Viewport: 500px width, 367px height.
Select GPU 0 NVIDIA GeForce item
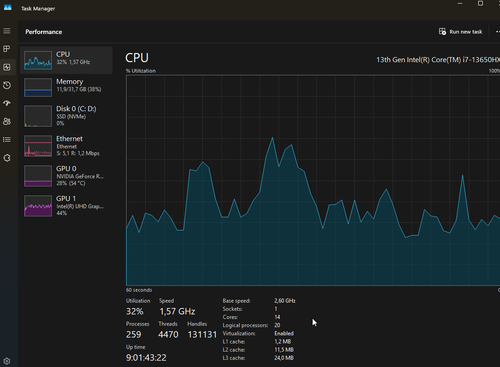[66, 176]
